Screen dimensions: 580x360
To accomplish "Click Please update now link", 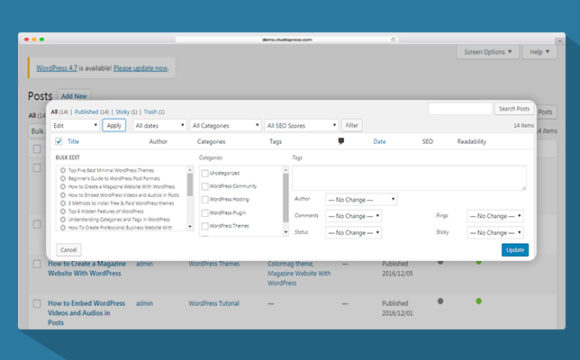I will [x=141, y=68].
